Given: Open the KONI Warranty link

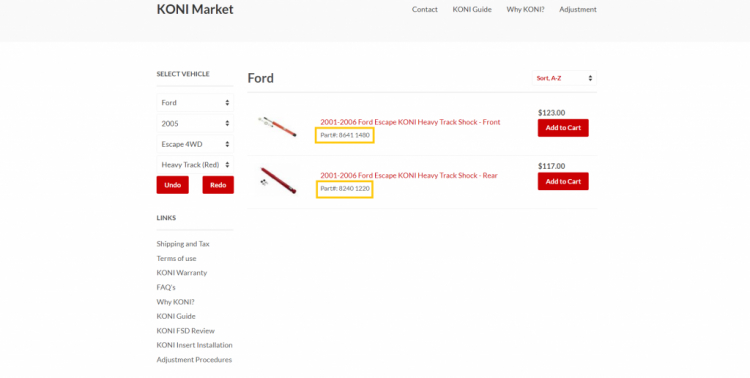Looking at the screenshot, I should tap(182, 273).
